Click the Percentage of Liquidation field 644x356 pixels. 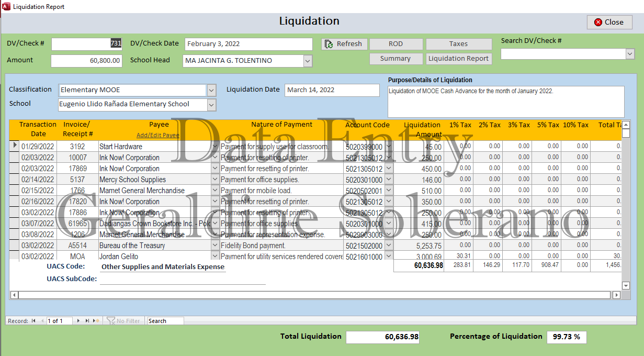(x=567, y=337)
